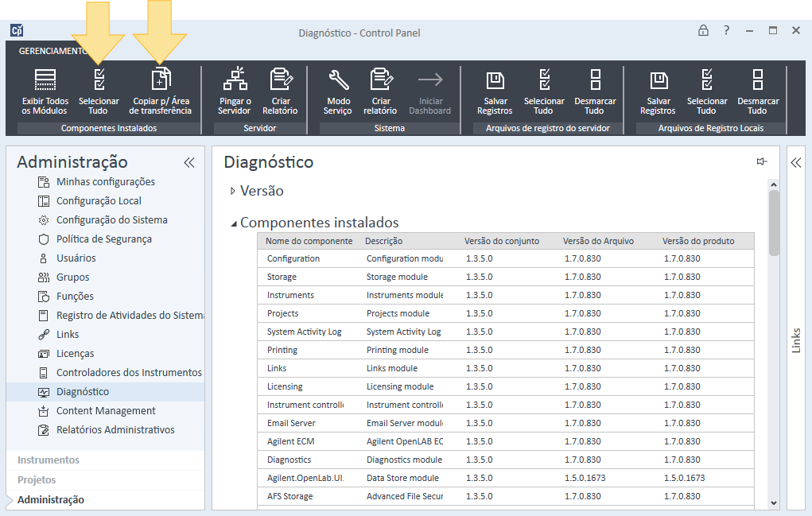812x516 pixels.
Task: Sort by Descrição column header
Action: 384,241
